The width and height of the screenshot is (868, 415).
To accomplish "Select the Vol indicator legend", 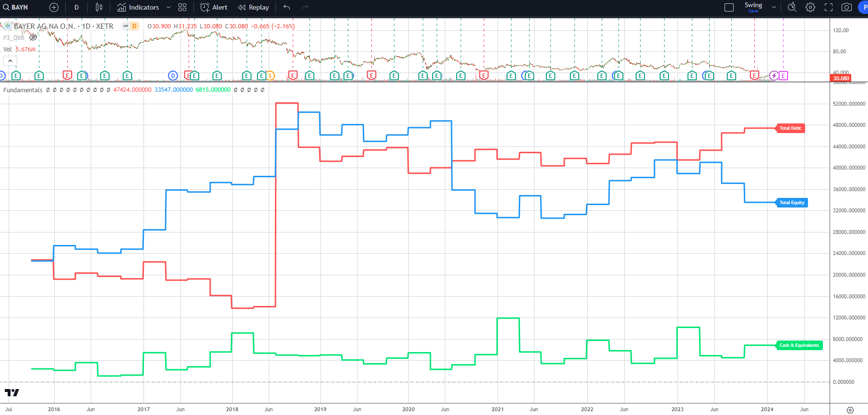I will 8,49.
